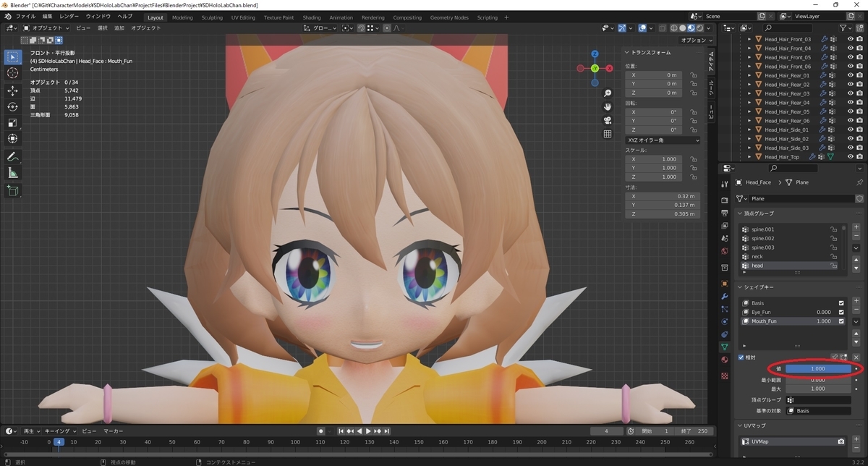The image size is (868, 466).
Task: Select the Transform tool in left toolbar
Action: tap(13, 138)
